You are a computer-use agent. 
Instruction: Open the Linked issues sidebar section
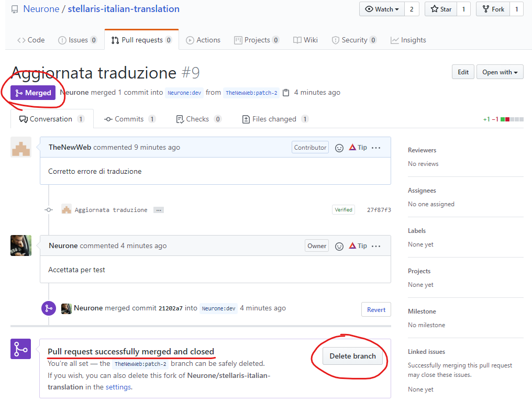point(426,352)
